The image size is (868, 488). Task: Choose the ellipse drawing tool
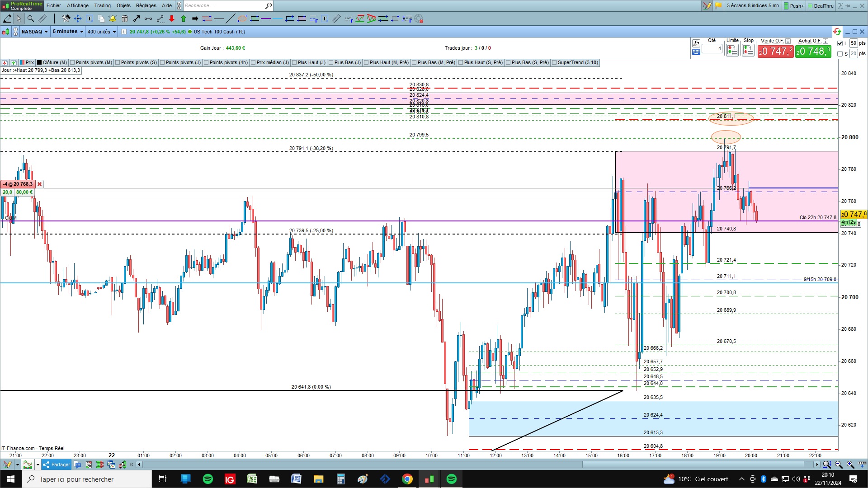[x=242, y=19]
